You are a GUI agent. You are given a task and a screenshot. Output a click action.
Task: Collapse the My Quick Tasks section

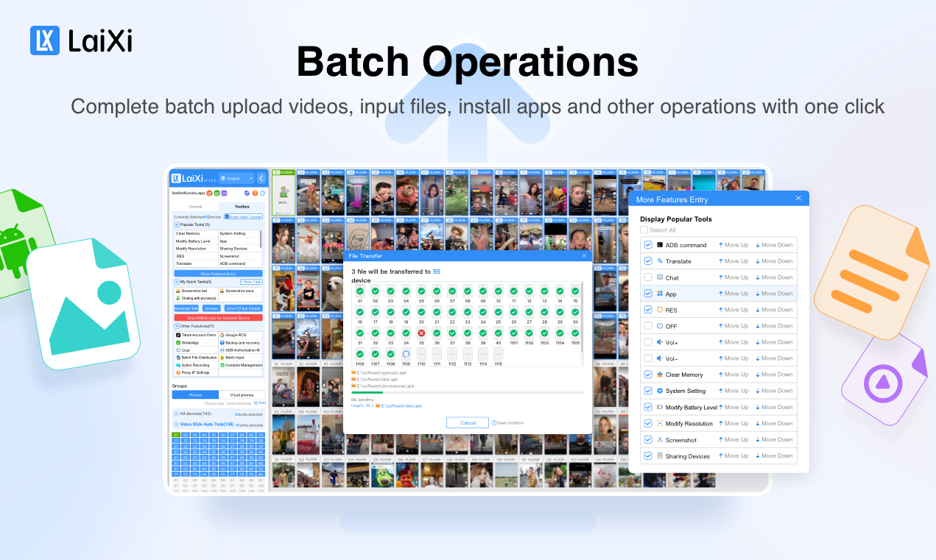coord(177,282)
